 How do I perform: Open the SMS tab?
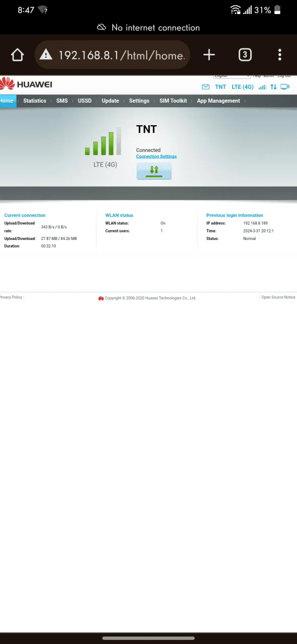click(x=62, y=101)
